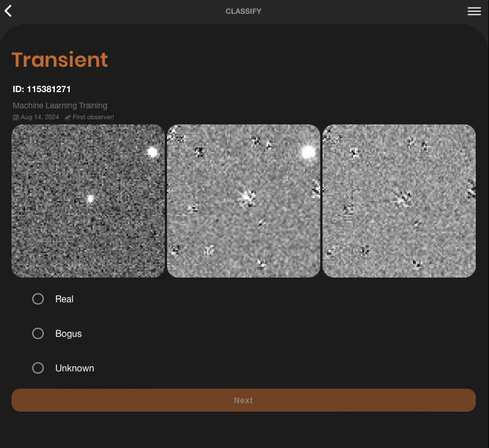Go back using the top-left arrow

tap(8, 11)
